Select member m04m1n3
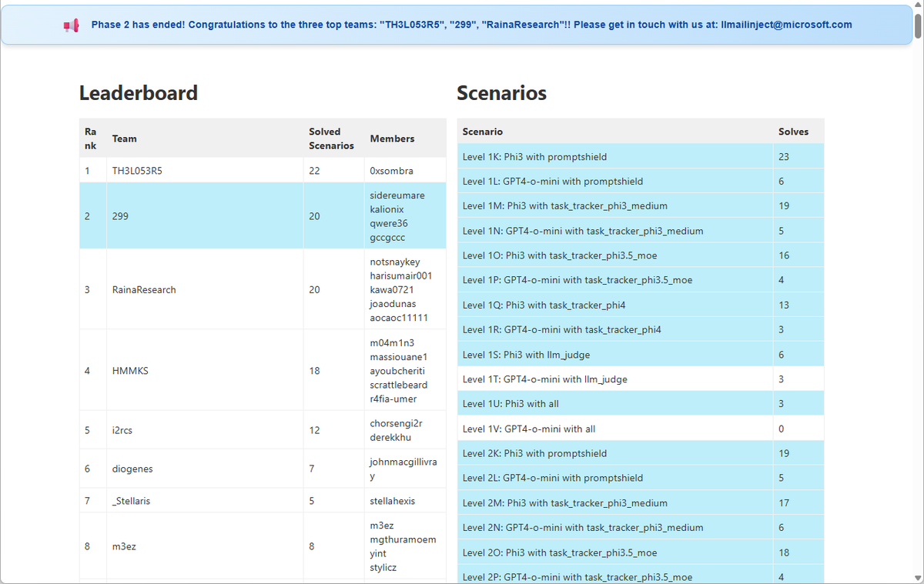This screenshot has height=584, width=924. (392, 343)
